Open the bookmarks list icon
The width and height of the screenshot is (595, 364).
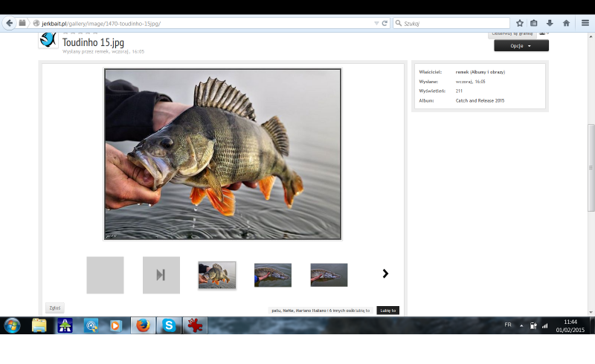tap(534, 23)
